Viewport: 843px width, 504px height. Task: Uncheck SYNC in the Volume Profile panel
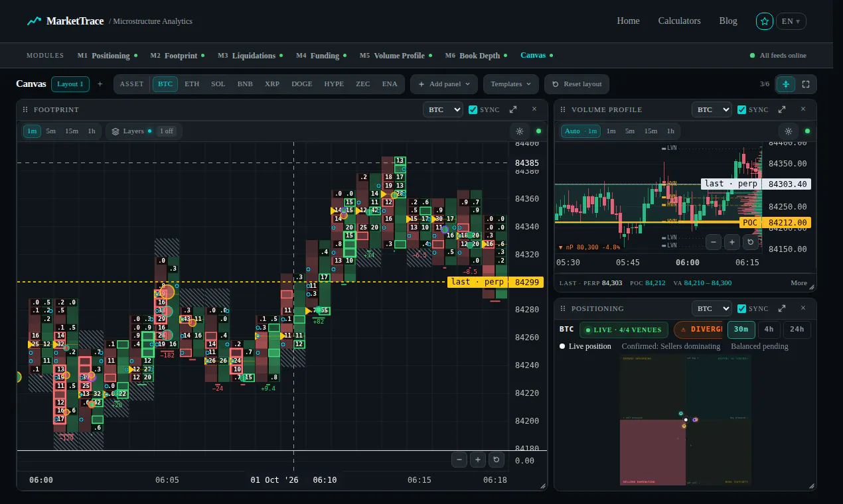point(741,109)
